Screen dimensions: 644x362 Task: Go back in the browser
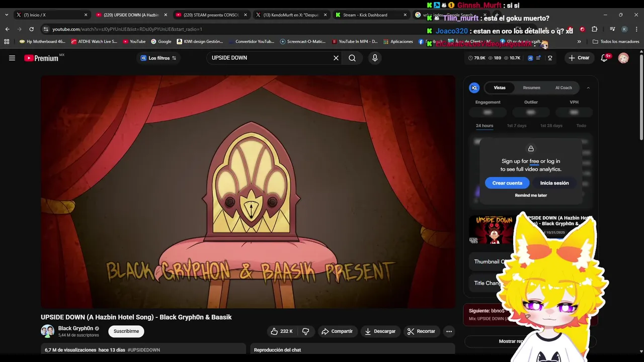[7, 29]
